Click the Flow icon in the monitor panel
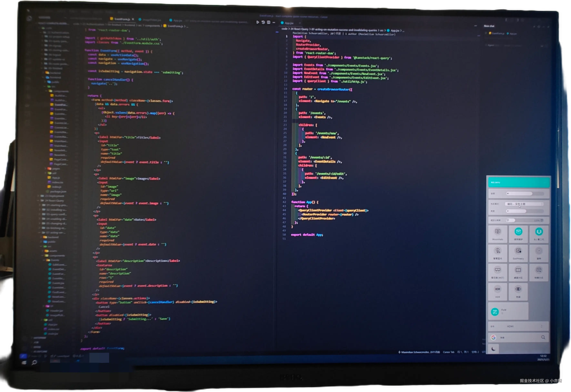The height and width of the screenshot is (392, 571). pos(495,312)
